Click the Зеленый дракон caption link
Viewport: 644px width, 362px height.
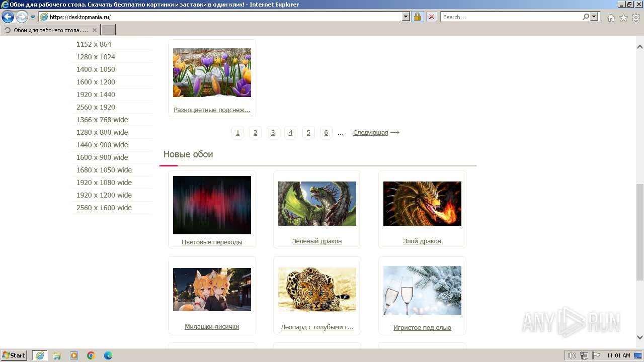317,241
